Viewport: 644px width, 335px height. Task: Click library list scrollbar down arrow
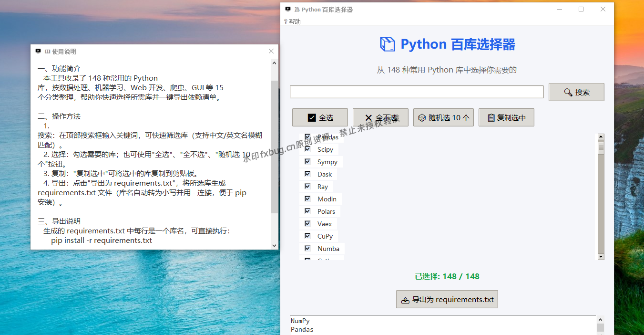pos(601,257)
